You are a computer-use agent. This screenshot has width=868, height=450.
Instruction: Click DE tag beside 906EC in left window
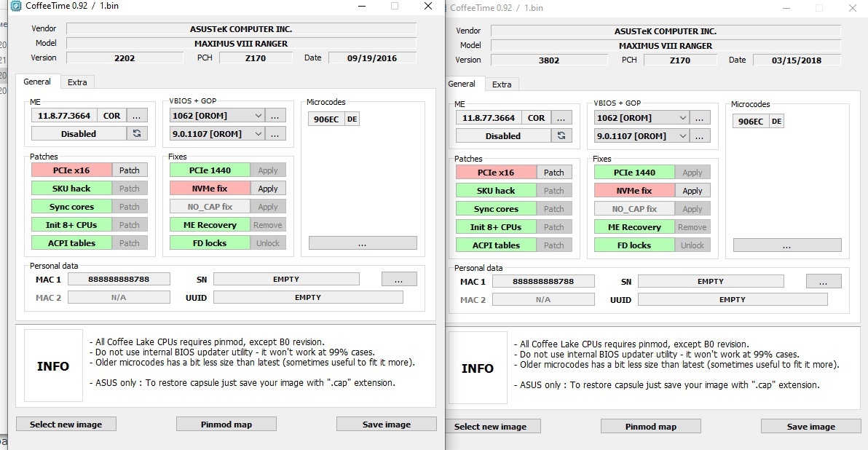(352, 119)
